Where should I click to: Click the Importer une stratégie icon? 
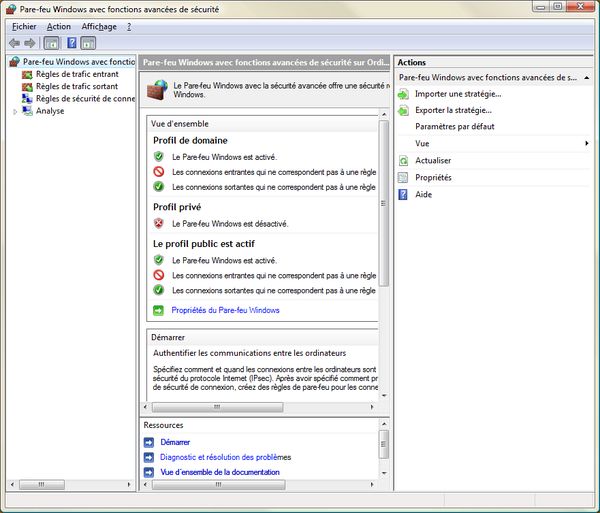pos(402,94)
